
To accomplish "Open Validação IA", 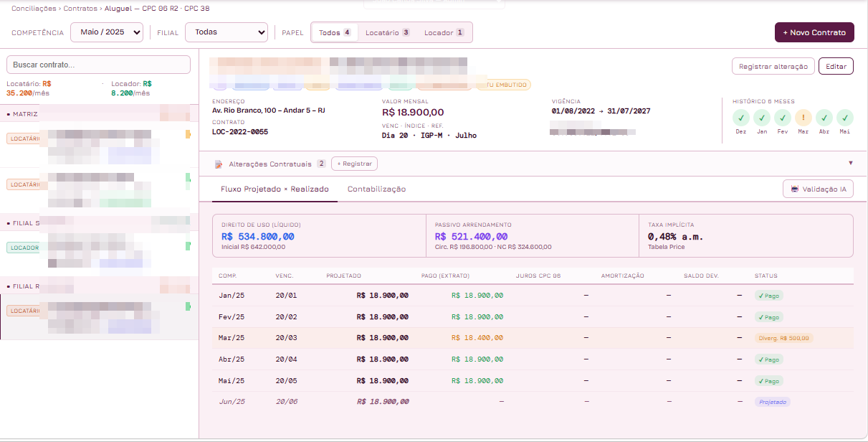I will (818, 189).
